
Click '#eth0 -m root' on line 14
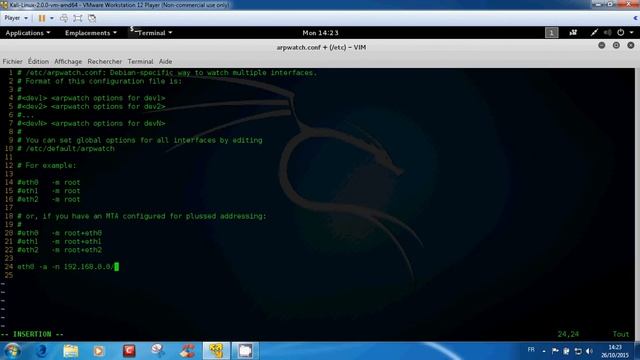49,182
